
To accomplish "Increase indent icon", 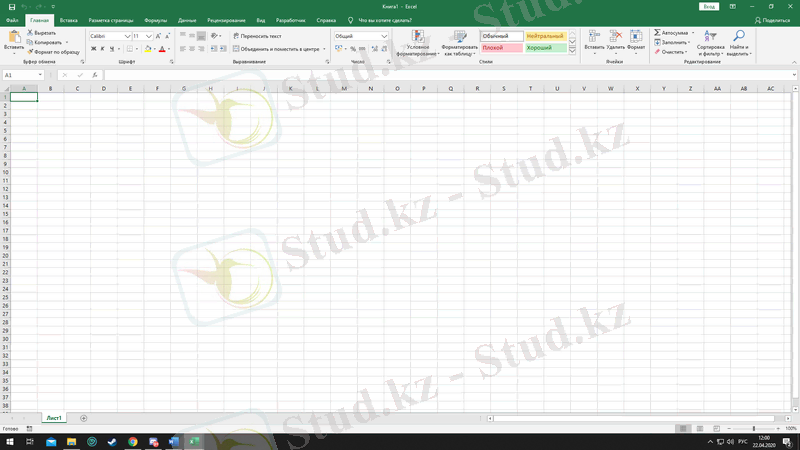I will point(223,49).
